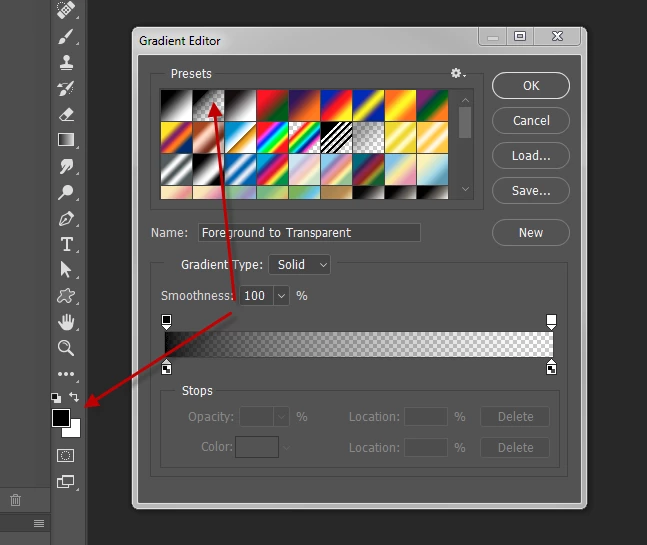This screenshot has width=647, height=545.
Task: Click the Smoothness value field
Action: (x=256, y=296)
